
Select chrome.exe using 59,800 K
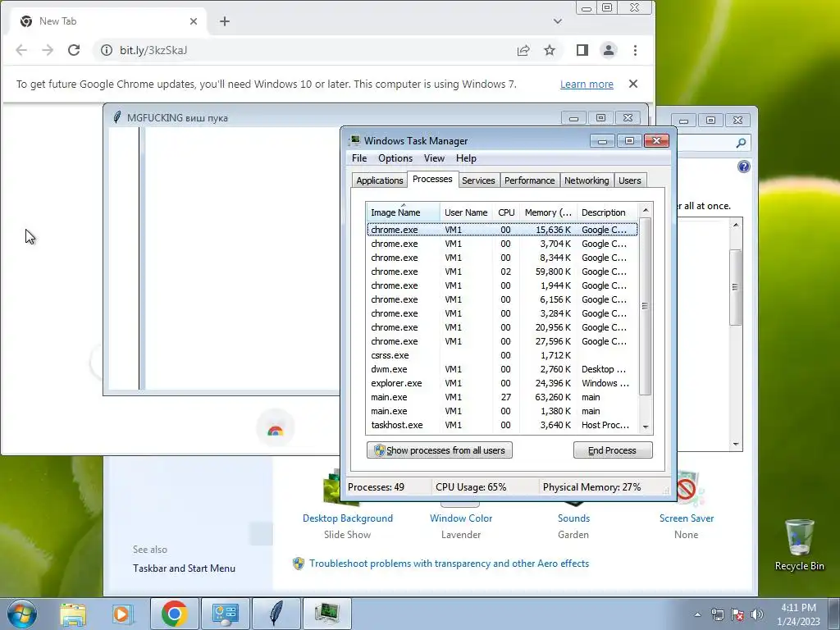coord(502,272)
